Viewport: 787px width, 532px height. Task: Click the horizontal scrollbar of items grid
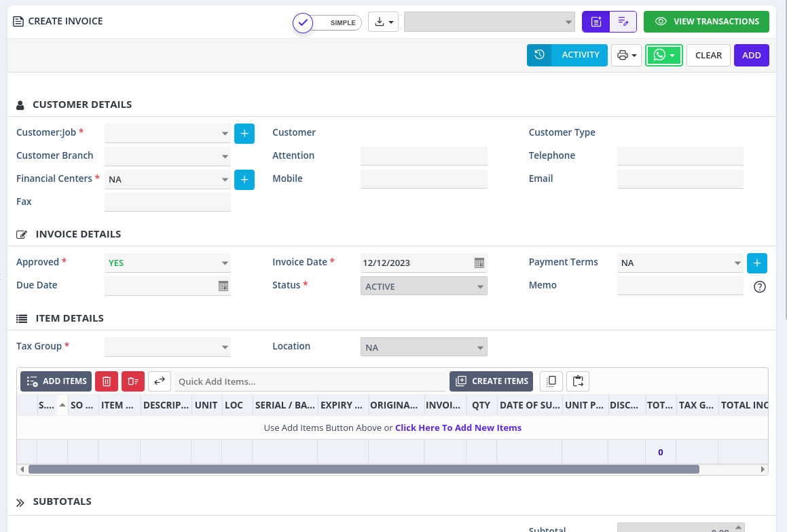[363, 469]
